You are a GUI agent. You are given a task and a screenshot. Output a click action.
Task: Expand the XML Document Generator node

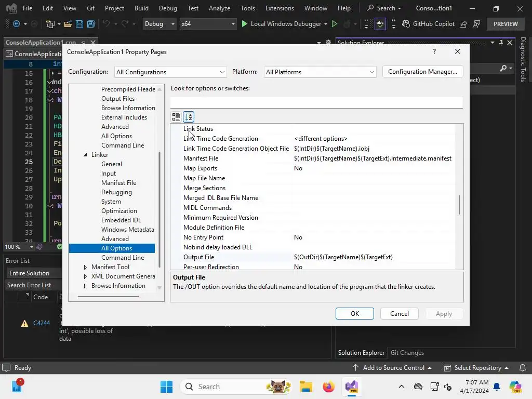(85, 276)
